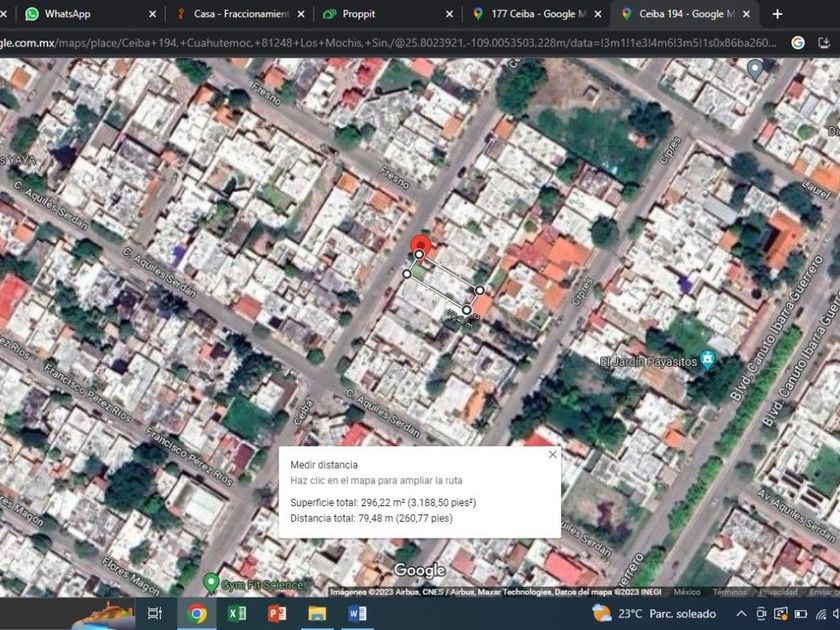The height and width of the screenshot is (630, 840).
Task: Click the Términos link at map bottom
Action: pyautogui.click(x=729, y=592)
